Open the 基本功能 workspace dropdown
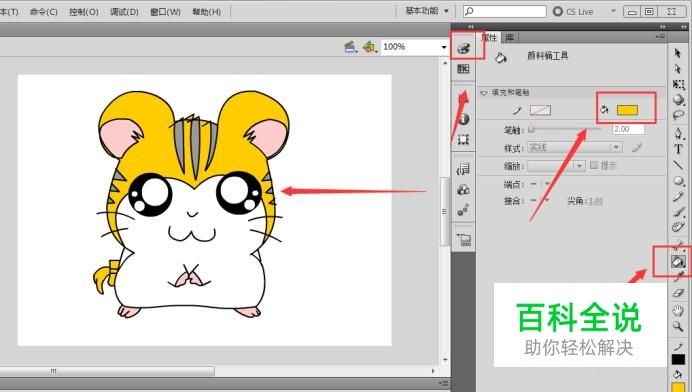The width and height of the screenshot is (692, 392). (x=427, y=11)
